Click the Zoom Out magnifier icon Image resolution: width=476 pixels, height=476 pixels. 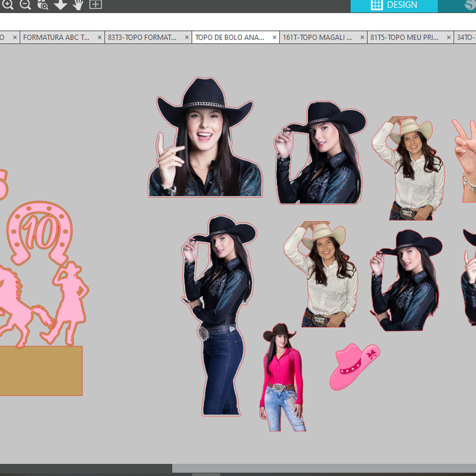point(25,4)
